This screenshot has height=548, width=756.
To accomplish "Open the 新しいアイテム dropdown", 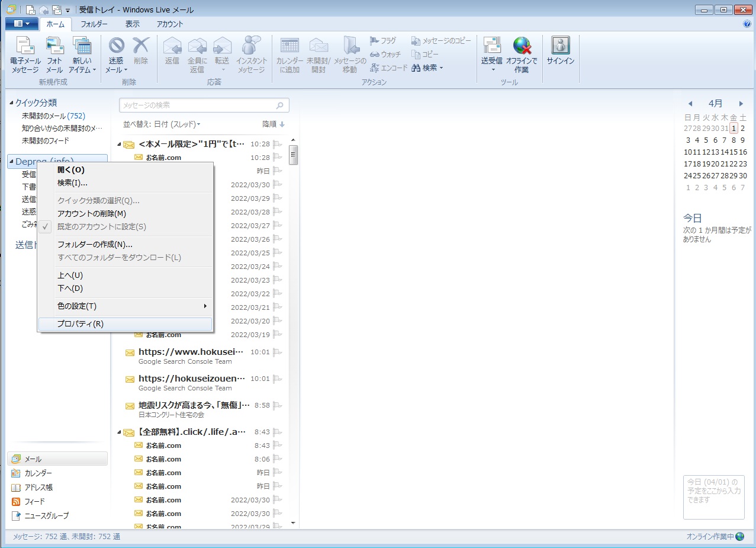I will pyautogui.click(x=82, y=55).
